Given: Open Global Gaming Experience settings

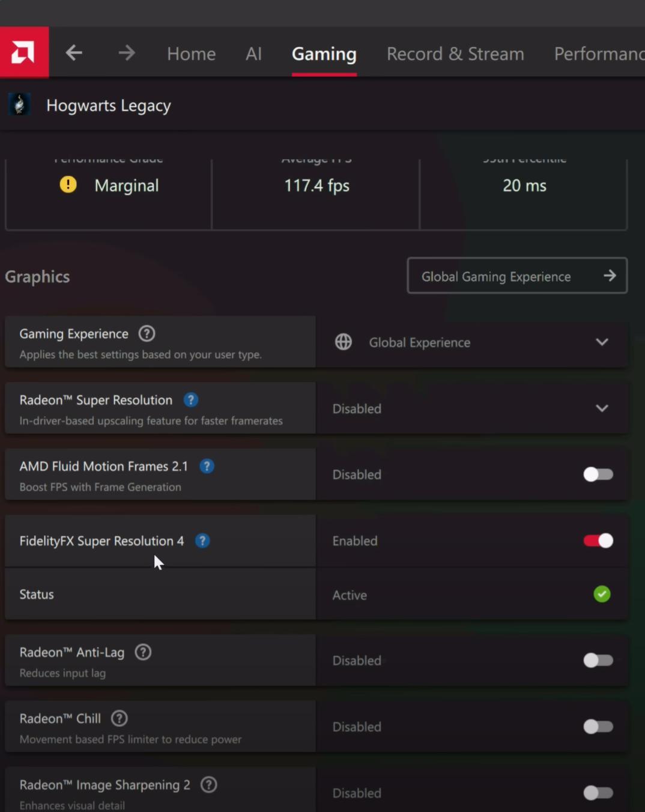Looking at the screenshot, I should tap(516, 276).
